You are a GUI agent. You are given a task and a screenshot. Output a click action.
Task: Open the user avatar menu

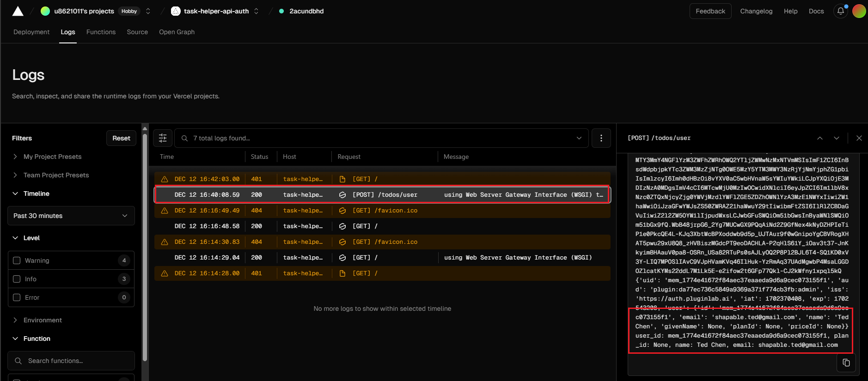point(859,11)
